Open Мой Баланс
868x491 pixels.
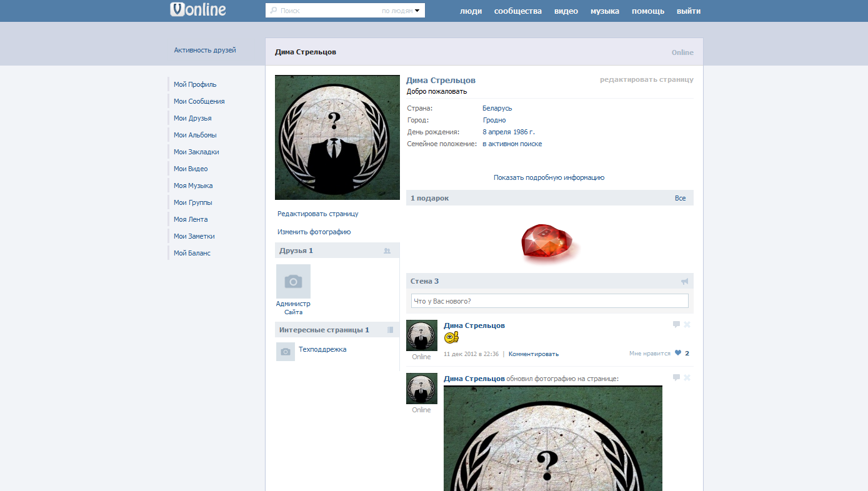(192, 253)
